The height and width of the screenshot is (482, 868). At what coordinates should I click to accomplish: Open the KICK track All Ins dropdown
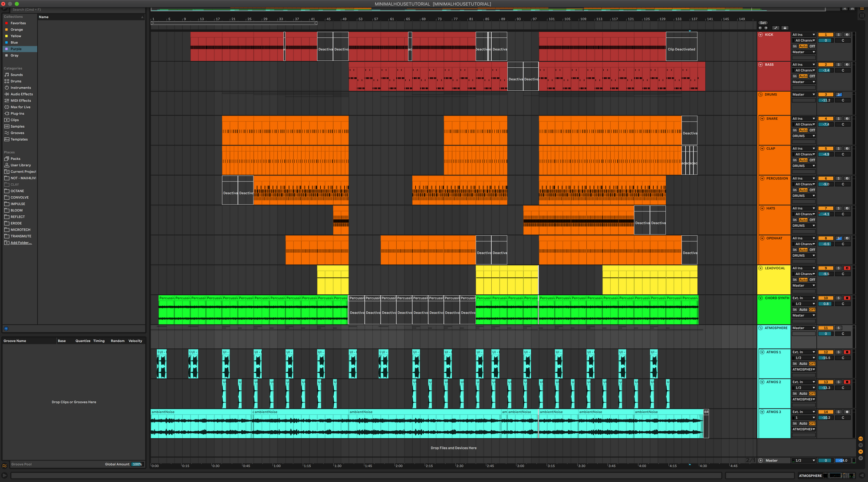(803, 35)
